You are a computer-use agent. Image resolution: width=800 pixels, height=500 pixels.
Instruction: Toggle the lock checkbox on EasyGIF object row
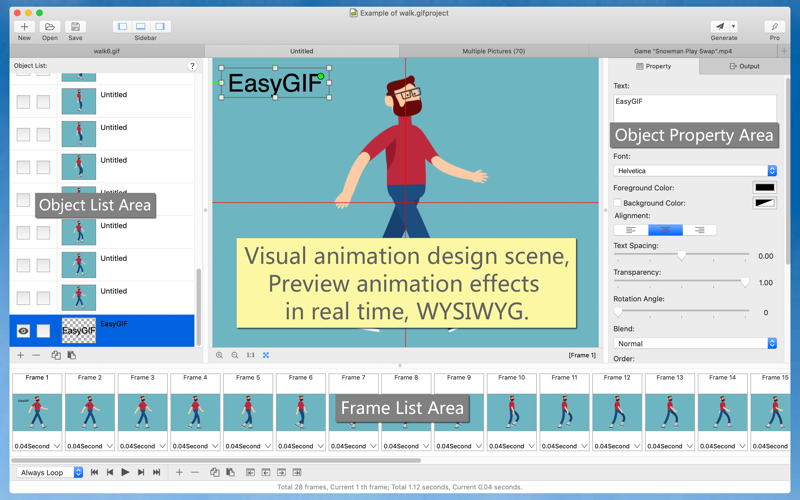pos(43,331)
